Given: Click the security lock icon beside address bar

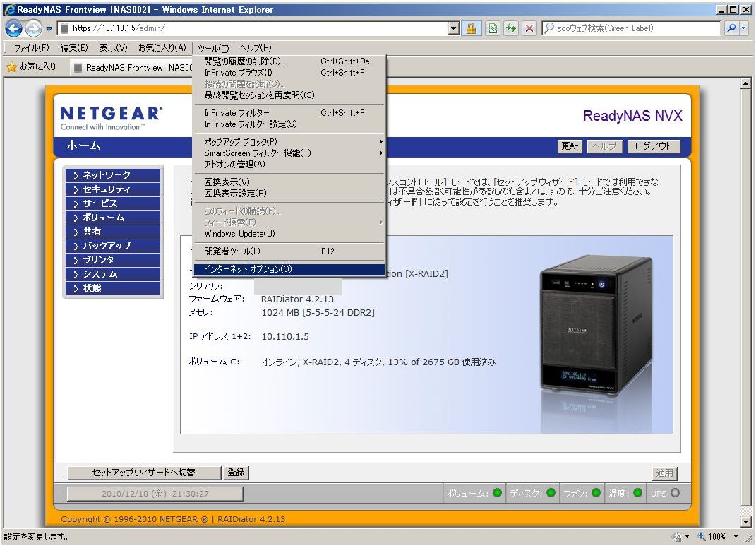Looking at the screenshot, I should point(471,28).
